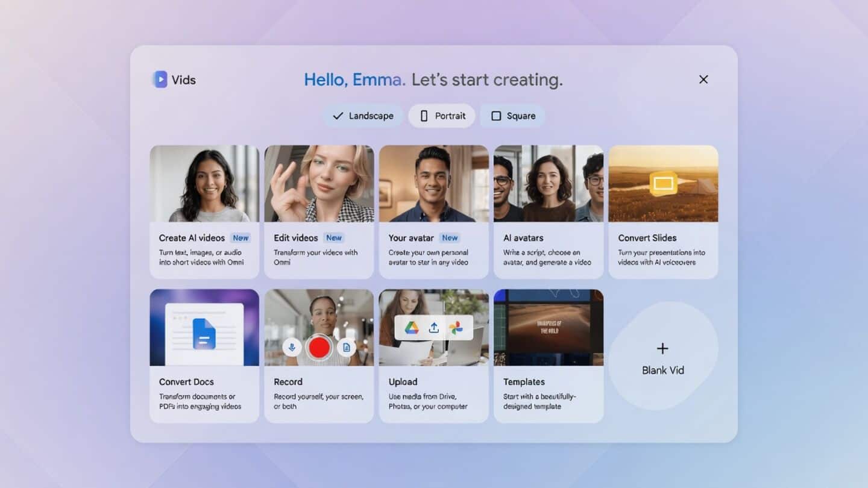
Task: Click the New badge beside Create AI videos
Action: pyautogui.click(x=241, y=238)
